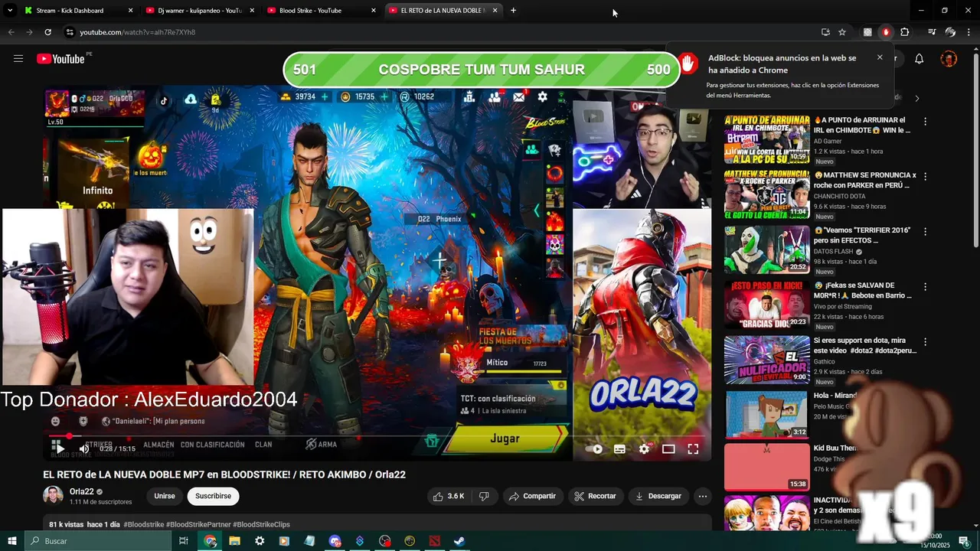Toggle subtitles in the video player
This screenshot has height=551, width=980.
point(619,449)
